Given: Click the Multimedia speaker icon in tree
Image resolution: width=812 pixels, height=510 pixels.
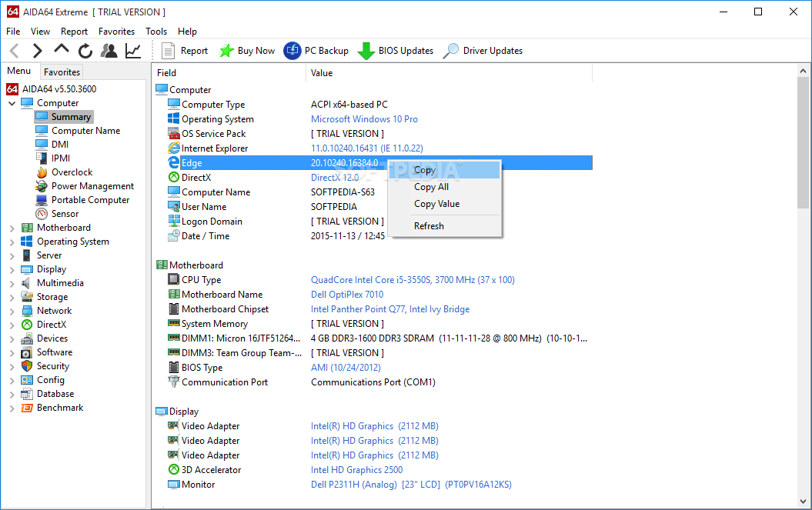Looking at the screenshot, I should 27,283.
